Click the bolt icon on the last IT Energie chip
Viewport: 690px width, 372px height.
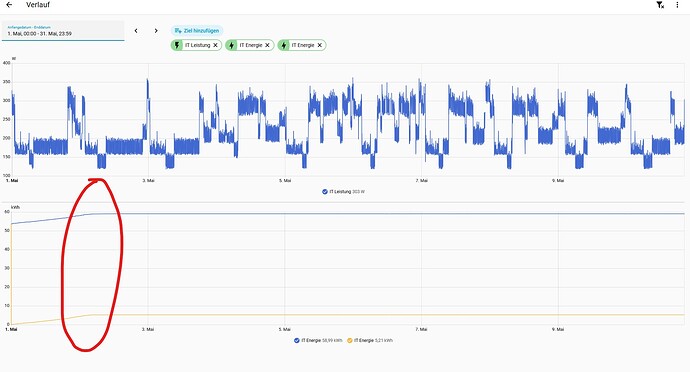point(284,45)
